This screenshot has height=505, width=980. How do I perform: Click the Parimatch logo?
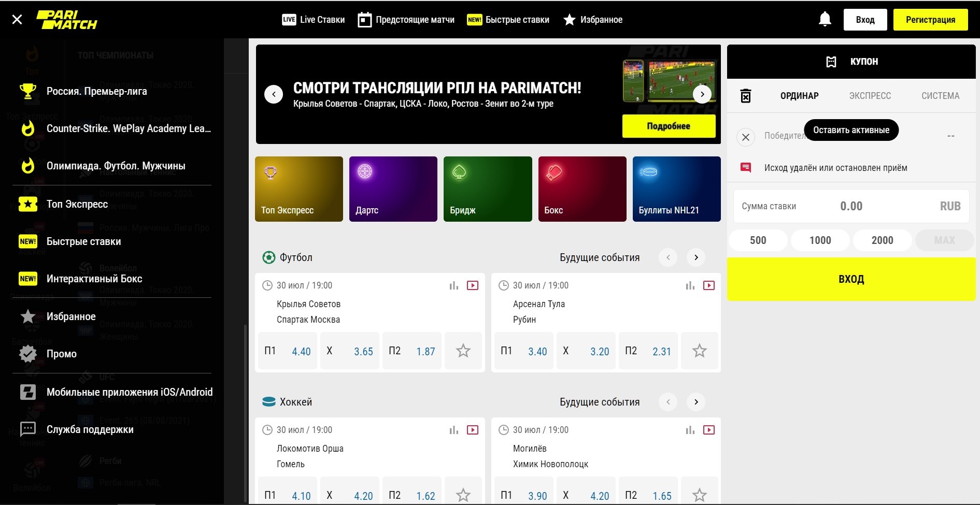tap(66, 20)
